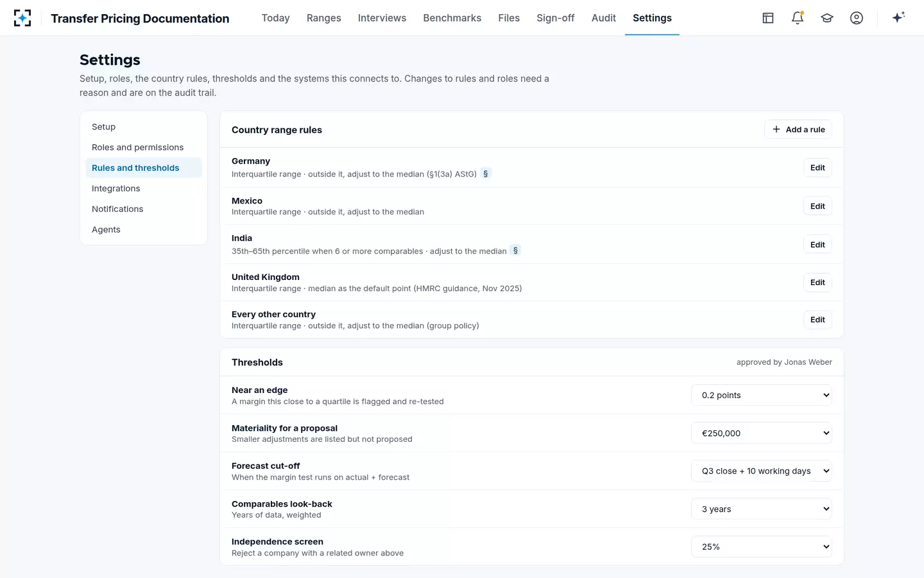Launch the sparkle AI assistant icon

[x=898, y=18]
